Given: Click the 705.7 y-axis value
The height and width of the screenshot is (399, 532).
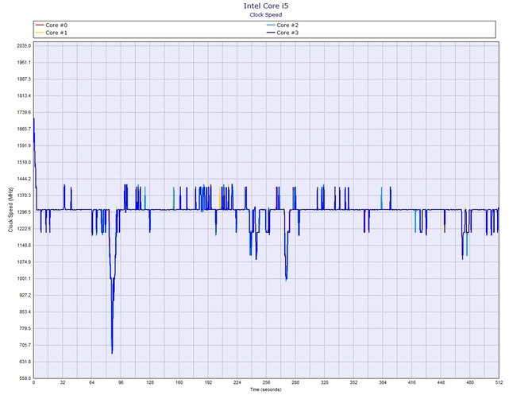Looking at the screenshot, I should (25, 345).
